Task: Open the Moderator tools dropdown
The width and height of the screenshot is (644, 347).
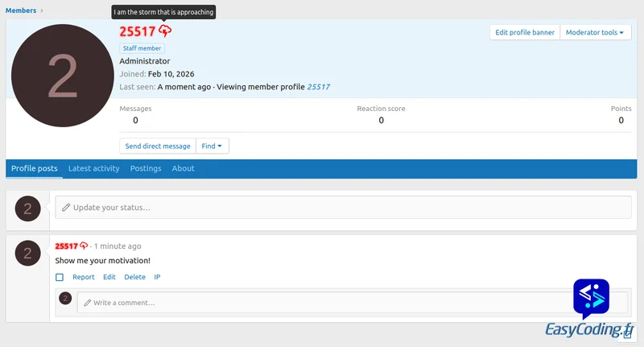Action: pyautogui.click(x=595, y=32)
